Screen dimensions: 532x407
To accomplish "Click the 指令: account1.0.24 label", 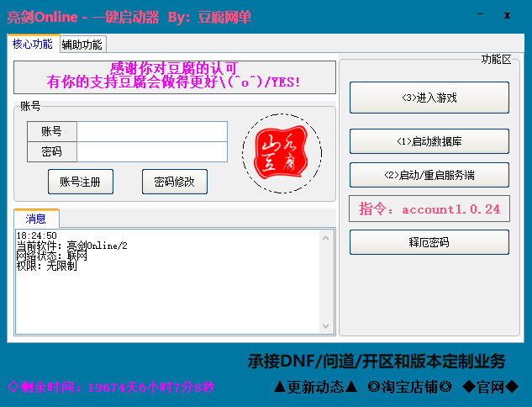I will [x=429, y=209].
